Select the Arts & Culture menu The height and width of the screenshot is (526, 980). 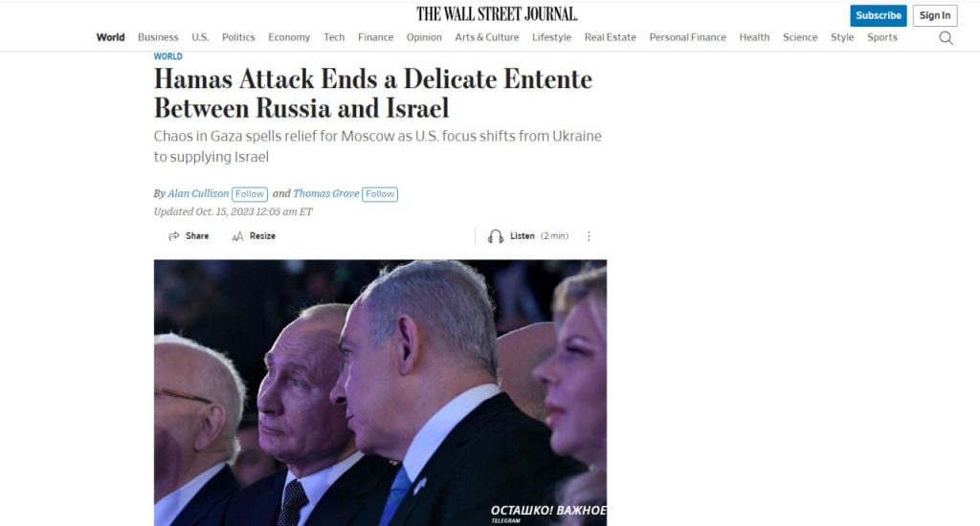click(x=487, y=37)
